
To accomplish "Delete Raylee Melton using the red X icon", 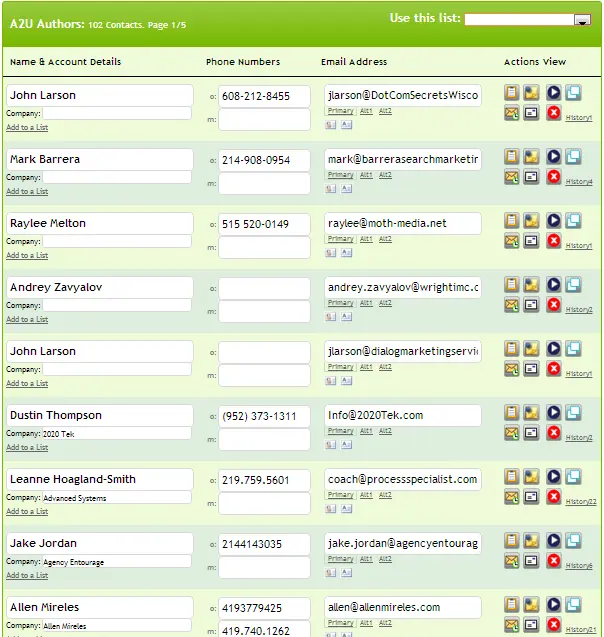I will click(553, 240).
